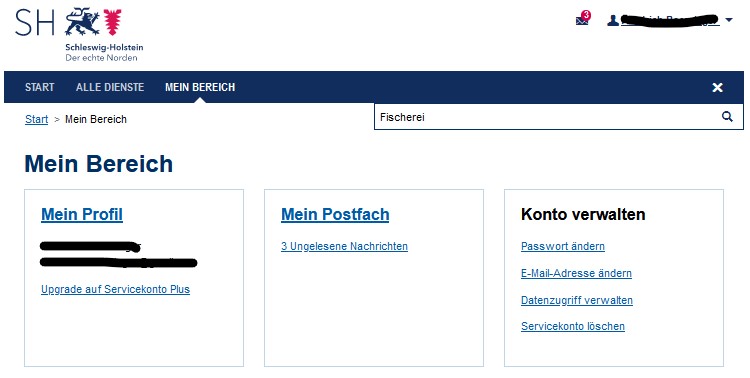Screen dimensions: 750x378
Task: Click the redacted username in the header
Action: pyautogui.click(x=670, y=20)
